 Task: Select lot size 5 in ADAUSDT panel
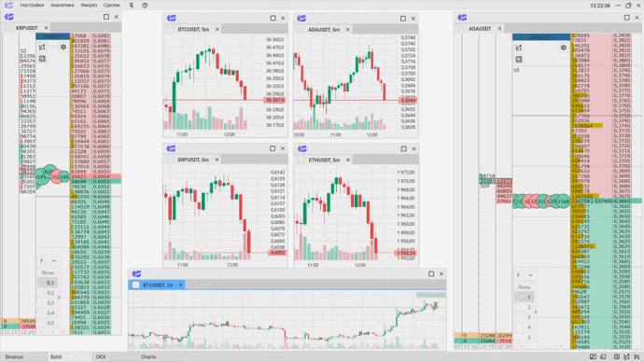(x=525, y=338)
